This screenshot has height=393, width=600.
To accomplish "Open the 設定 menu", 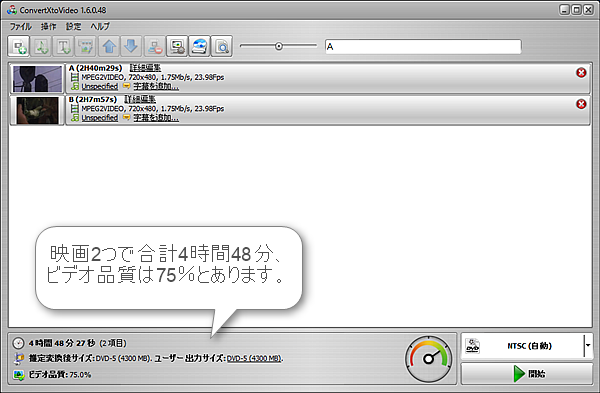I will (73, 26).
